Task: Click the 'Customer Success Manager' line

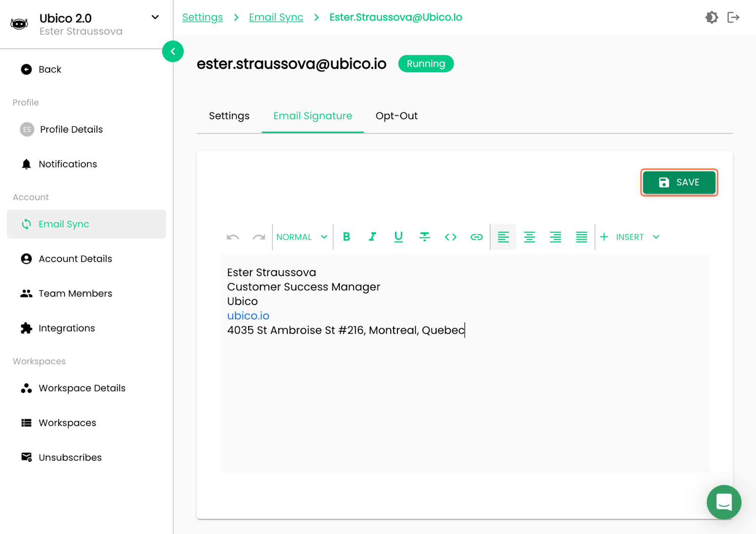Action: coord(303,287)
